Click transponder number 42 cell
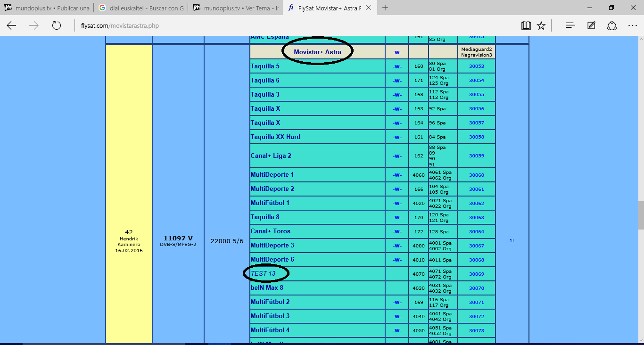 pyautogui.click(x=129, y=232)
